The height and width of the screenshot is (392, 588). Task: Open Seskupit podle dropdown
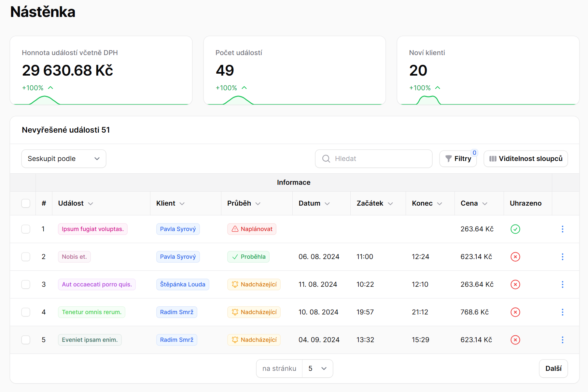point(64,159)
